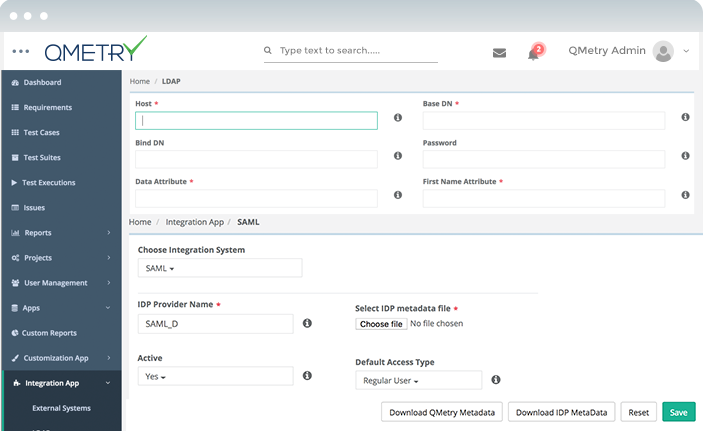Collapse the Integration App chevron

(108, 383)
